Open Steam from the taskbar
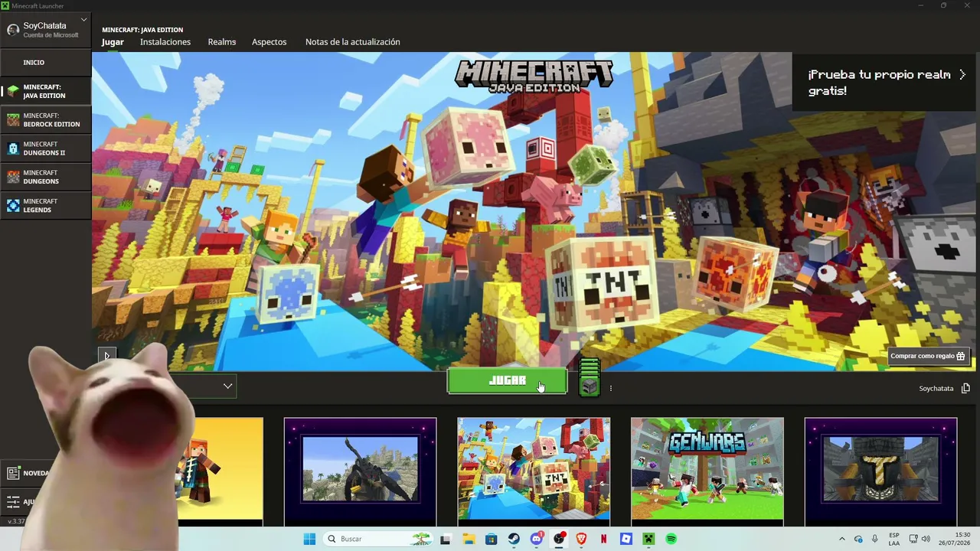 514,539
